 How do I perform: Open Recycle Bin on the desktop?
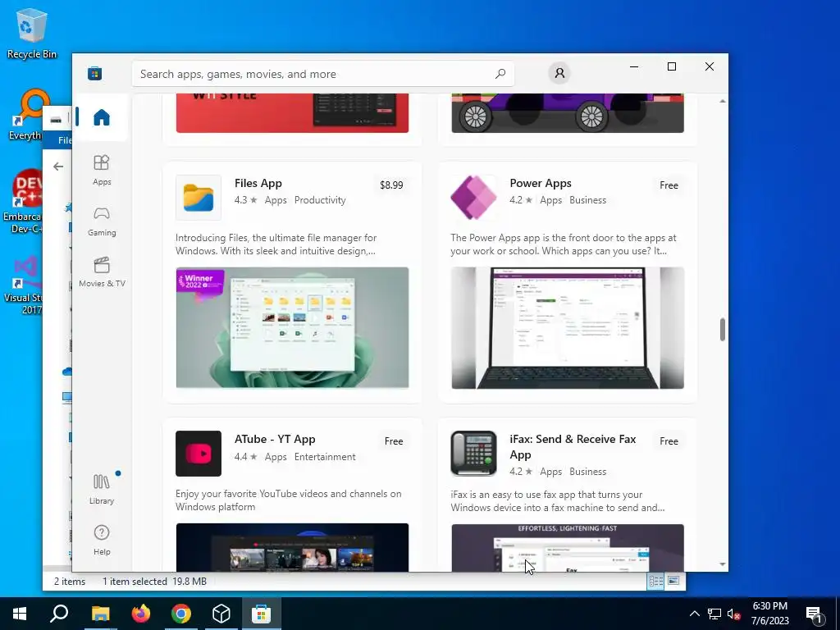coord(31,33)
